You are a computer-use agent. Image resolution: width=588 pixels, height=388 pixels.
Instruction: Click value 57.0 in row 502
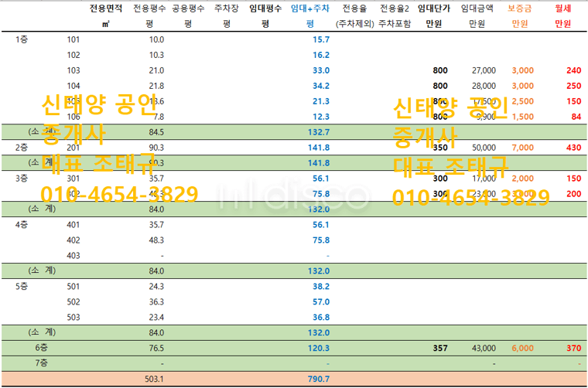321,302
